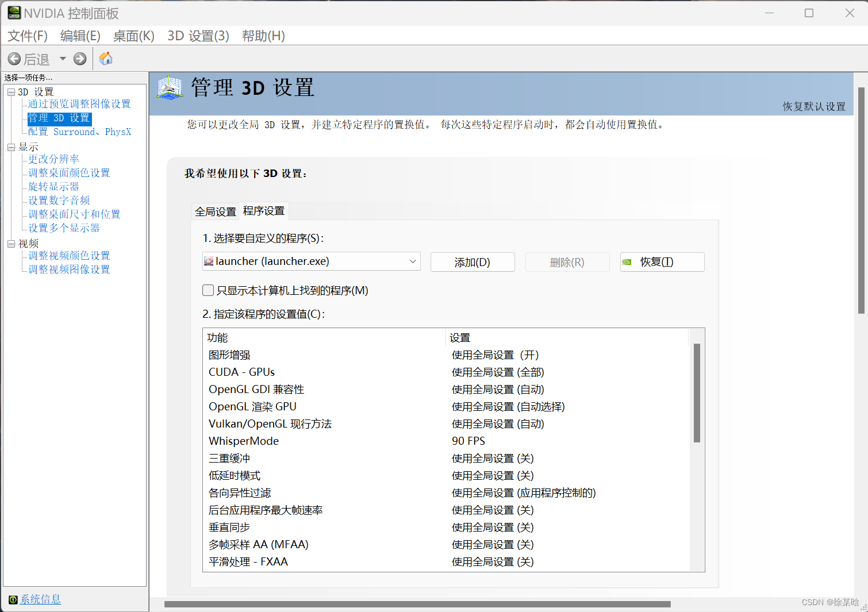868x612 pixels.
Task: Open the 3D 设置(3) menu
Action: tap(198, 36)
